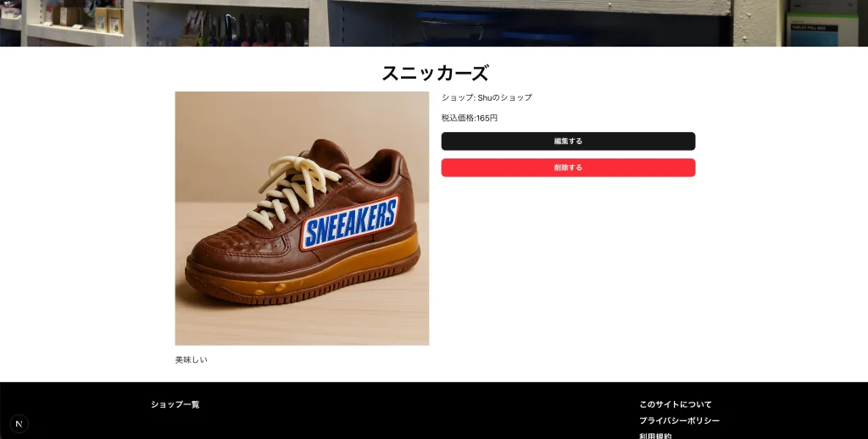The height and width of the screenshot is (439, 868).
Task: Click the SNEAKERS logo on the shoe
Action: 350,223
